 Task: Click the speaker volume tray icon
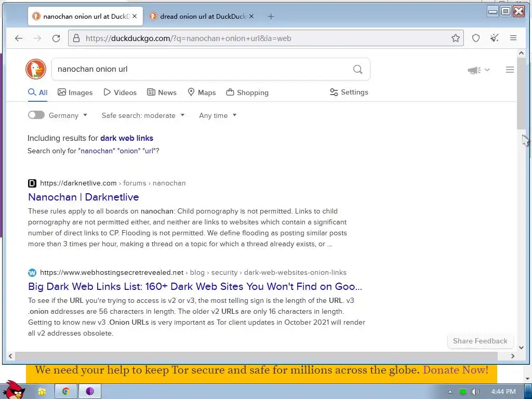(x=475, y=392)
